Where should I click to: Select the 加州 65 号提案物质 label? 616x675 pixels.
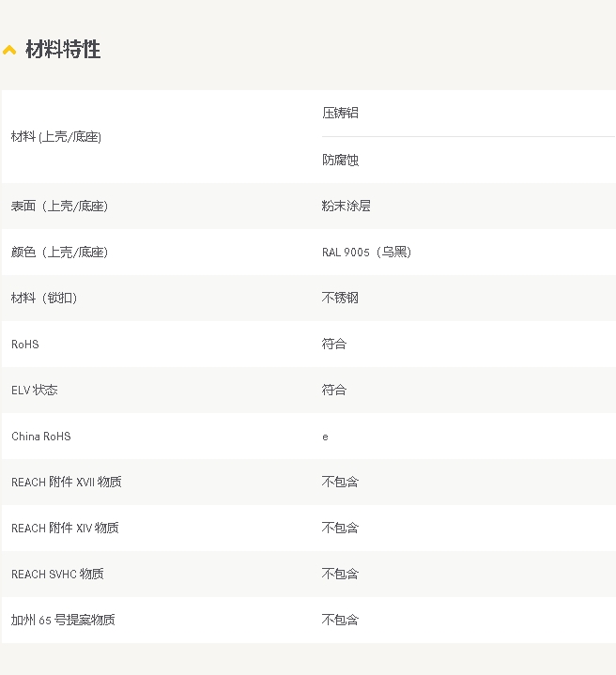[63, 620]
